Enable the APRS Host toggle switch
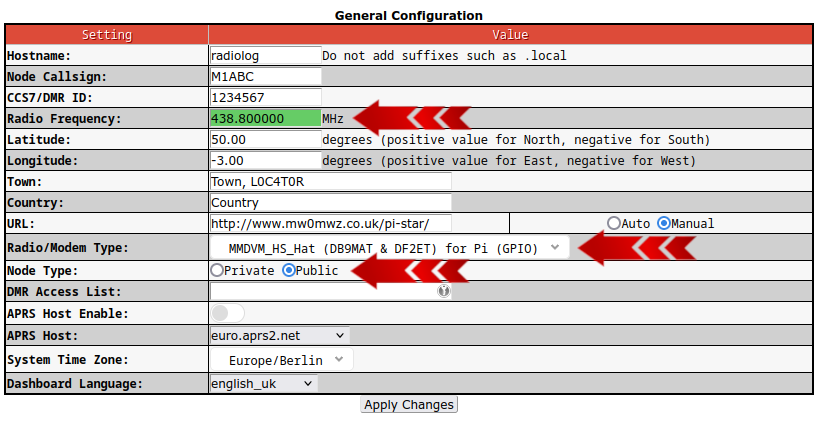This screenshot has width=819, height=422. click(x=227, y=314)
